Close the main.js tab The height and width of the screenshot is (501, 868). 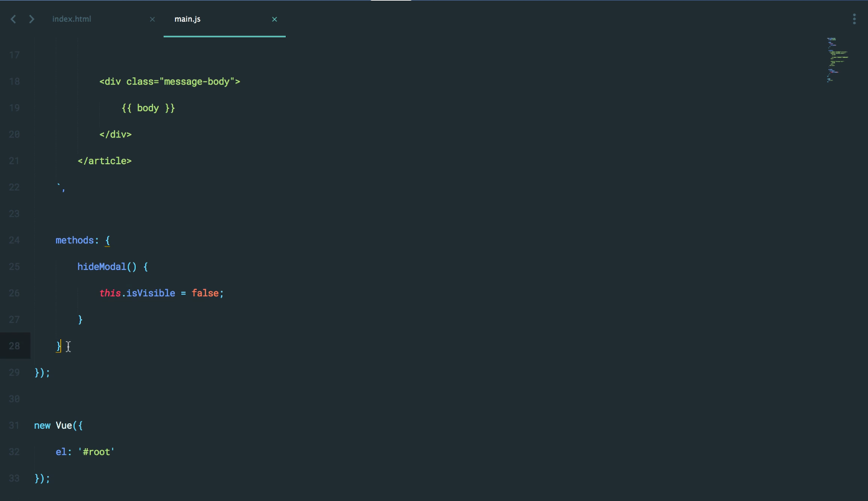coord(275,19)
